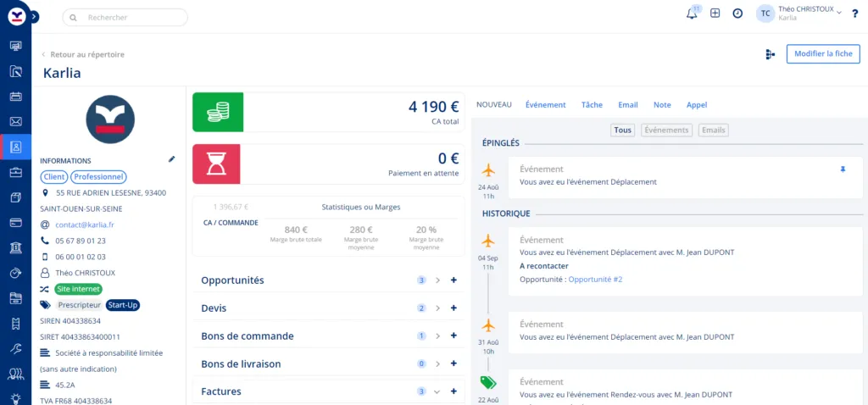Collapse the Factures section chevron
The width and height of the screenshot is (868, 405).
pos(437,391)
